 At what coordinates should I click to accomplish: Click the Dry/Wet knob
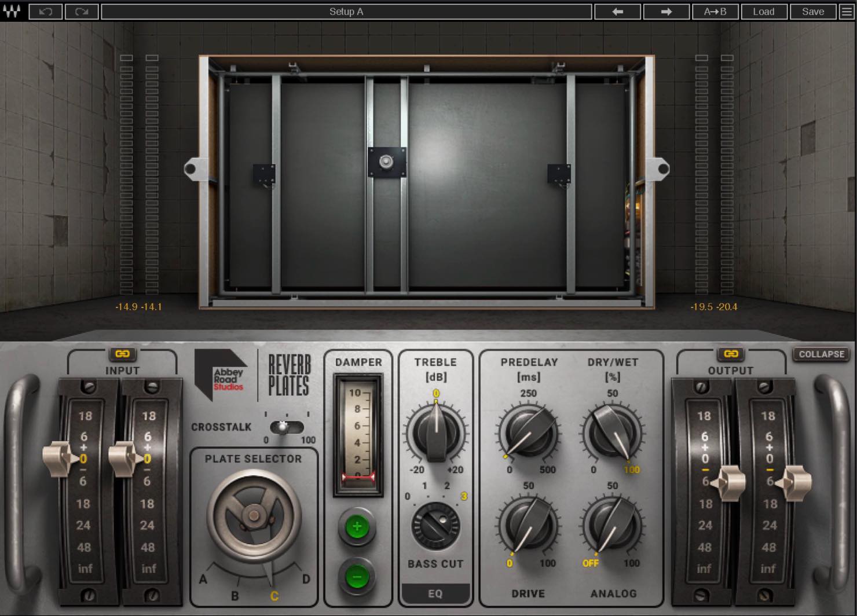point(612,432)
